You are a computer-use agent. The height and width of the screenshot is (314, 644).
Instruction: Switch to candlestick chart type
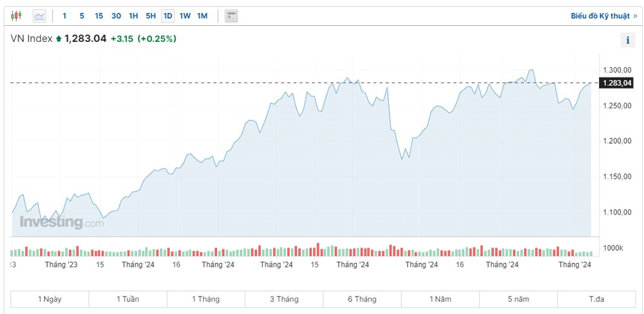[17, 15]
